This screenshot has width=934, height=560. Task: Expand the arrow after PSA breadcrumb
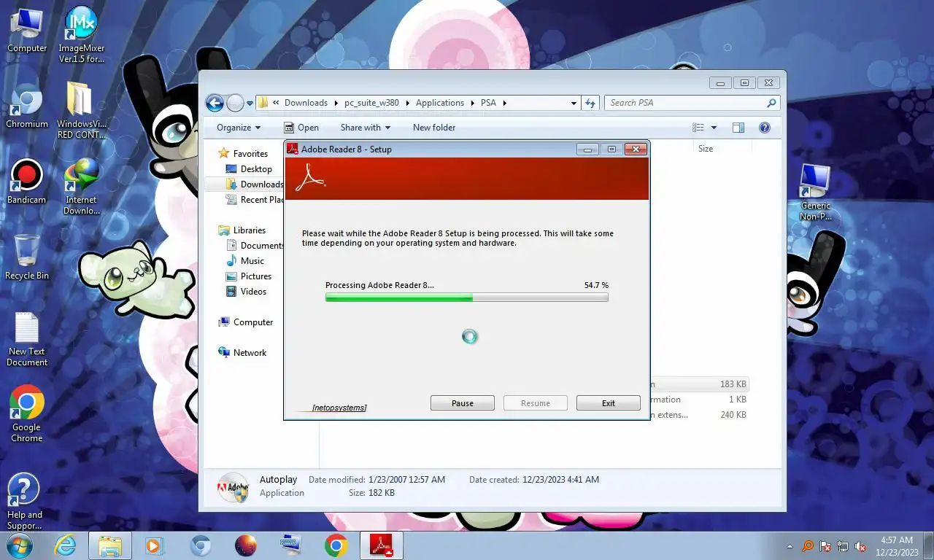pyautogui.click(x=504, y=103)
